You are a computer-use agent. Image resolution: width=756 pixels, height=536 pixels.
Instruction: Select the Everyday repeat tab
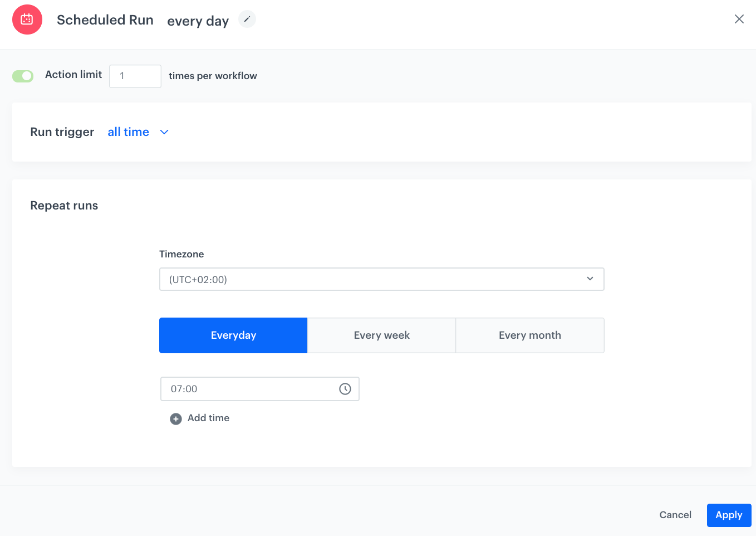[233, 335]
